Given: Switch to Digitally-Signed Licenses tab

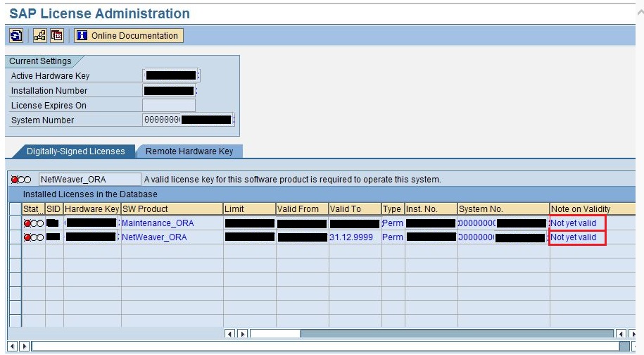Looking at the screenshot, I should tap(75, 151).
